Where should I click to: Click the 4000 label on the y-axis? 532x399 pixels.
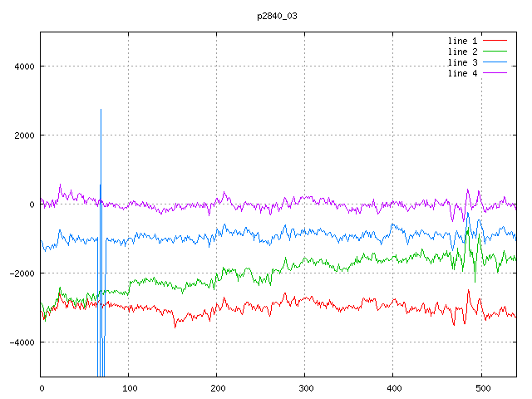(23, 66)
